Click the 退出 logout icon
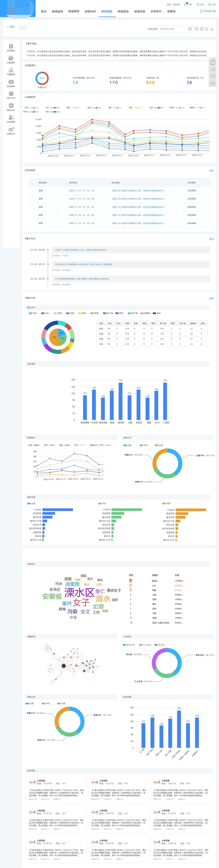Screen dimensions: 219x868 point(210,5)
